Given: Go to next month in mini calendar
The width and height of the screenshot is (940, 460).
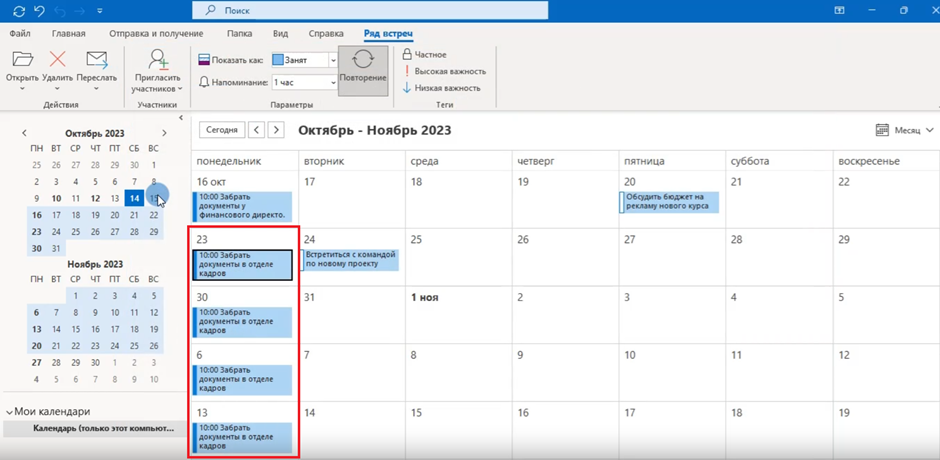Looking at the screenshot, I should coord(165,132).
